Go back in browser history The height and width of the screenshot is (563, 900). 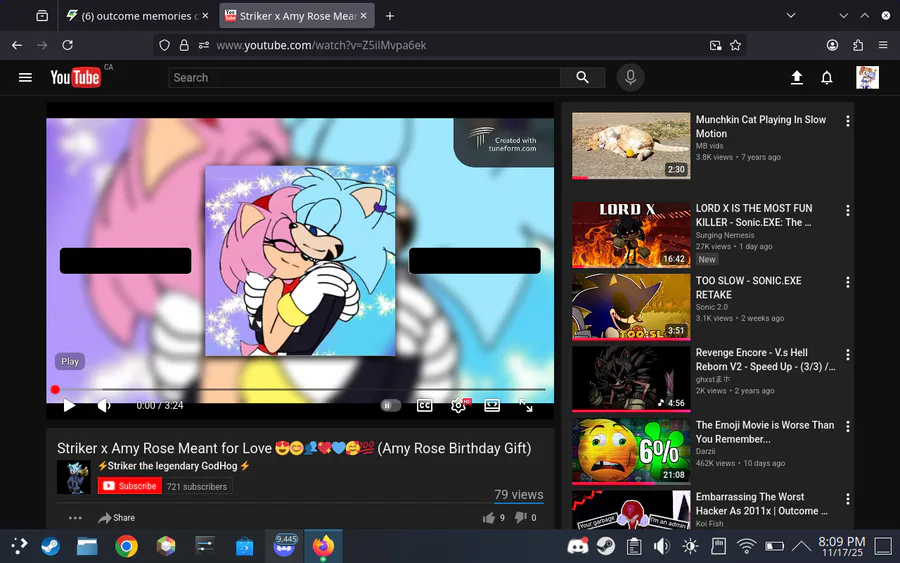click(17, 45)
